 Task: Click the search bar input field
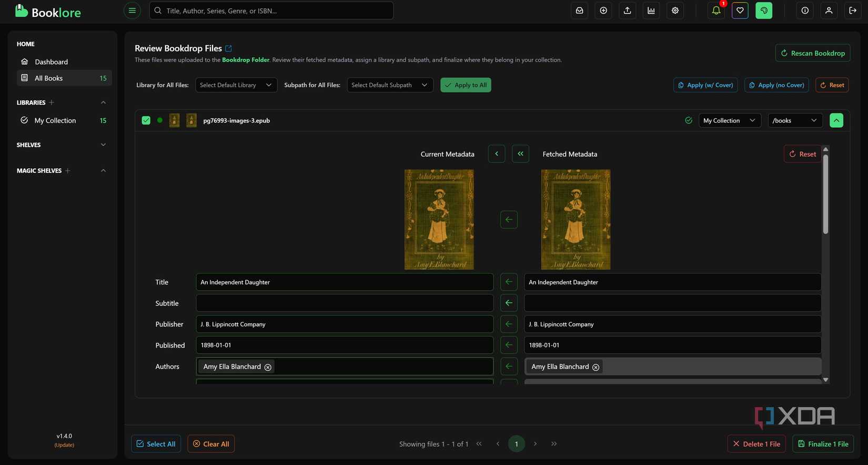pos(271,11)
